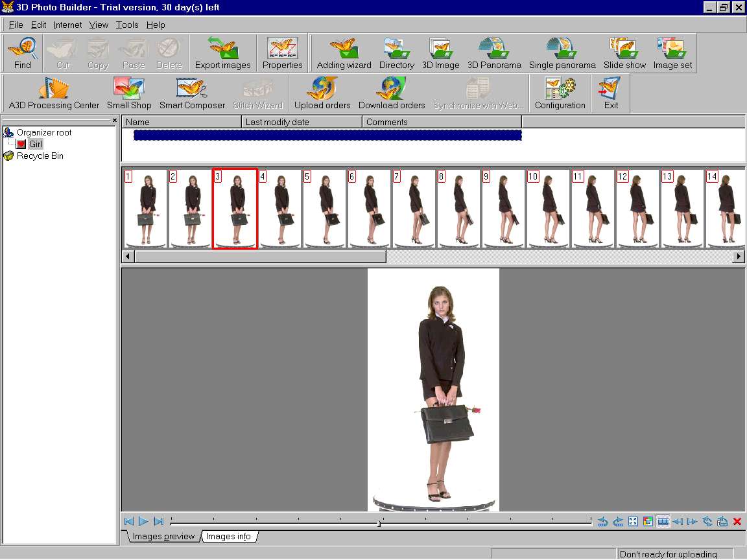This screenshot has height=560, width=747.
Task: Open the Properties toolbar item
Action: [282, 53]
